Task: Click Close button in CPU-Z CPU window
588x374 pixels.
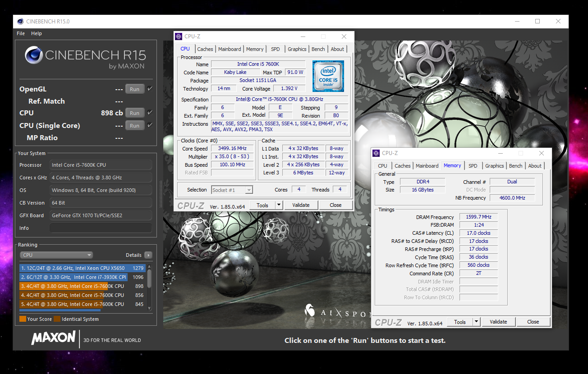Action: (x=335, y=205)
